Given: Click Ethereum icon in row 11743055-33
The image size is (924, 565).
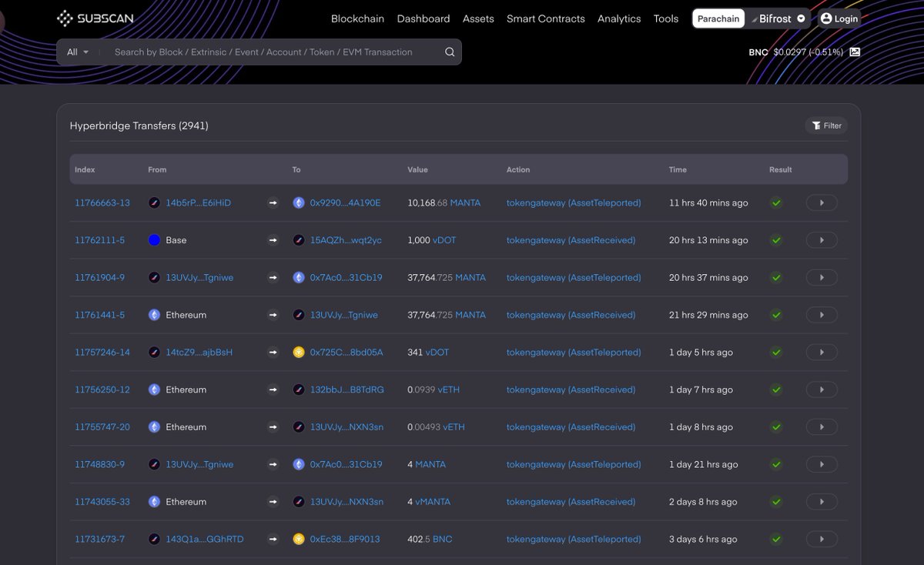Looking at the screenshot, I should [x=154, y=502].
